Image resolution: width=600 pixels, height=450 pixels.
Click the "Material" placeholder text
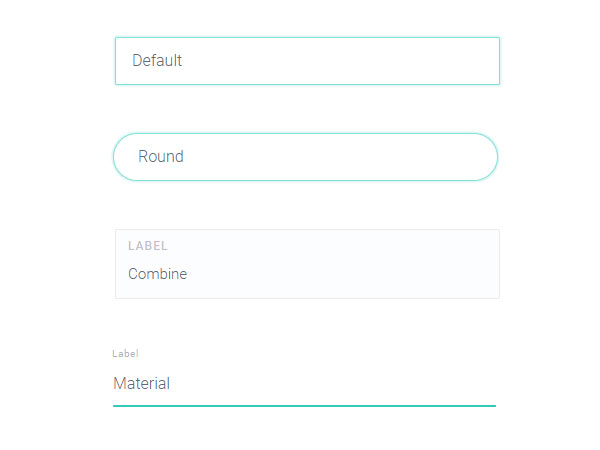tap(142, 384)
